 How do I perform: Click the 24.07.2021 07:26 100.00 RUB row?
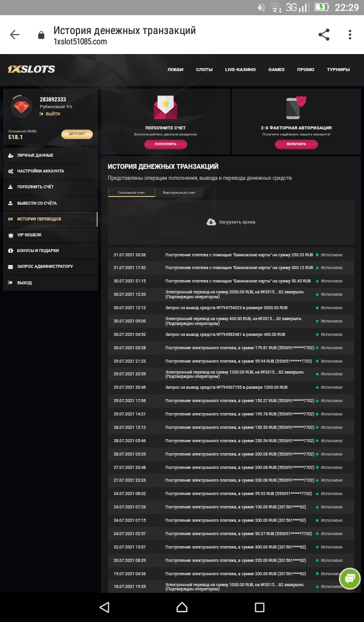[231, 507]
